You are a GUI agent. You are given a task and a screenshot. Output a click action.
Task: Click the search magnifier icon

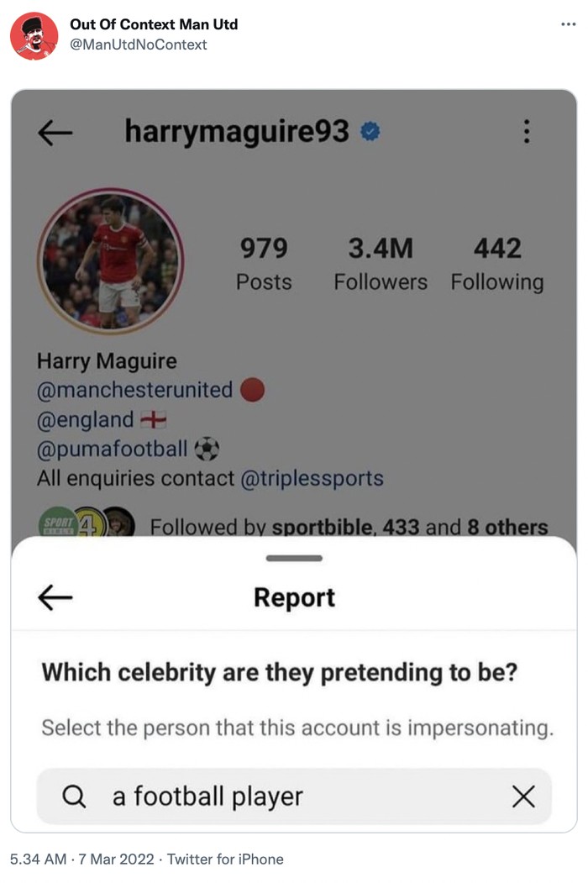pos(75,796)
